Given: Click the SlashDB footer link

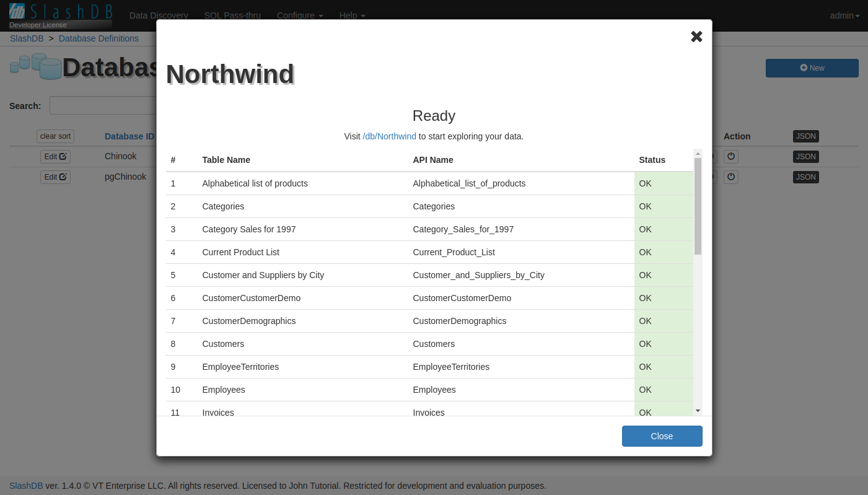Looking at the screenshot, I should tap(26, 486).
